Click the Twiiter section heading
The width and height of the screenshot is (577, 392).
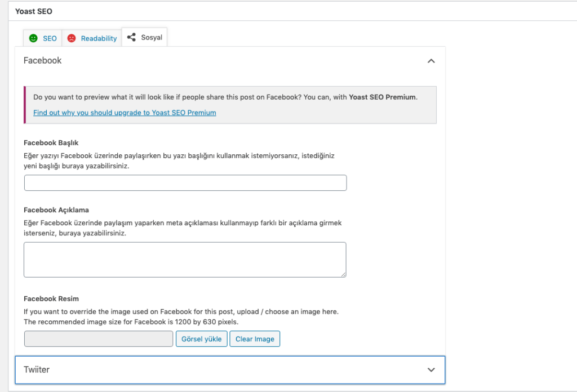click(37, 369)
